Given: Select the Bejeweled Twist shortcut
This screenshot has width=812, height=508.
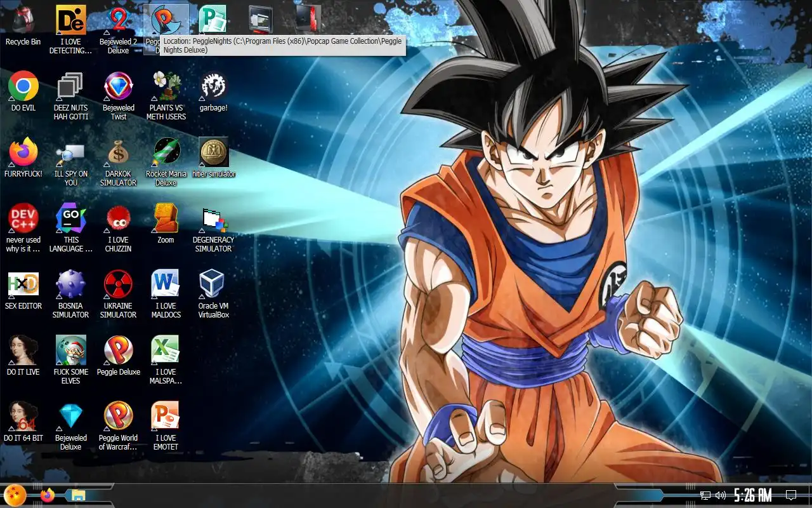Looking at the screenshot, I should click(119, 96).
